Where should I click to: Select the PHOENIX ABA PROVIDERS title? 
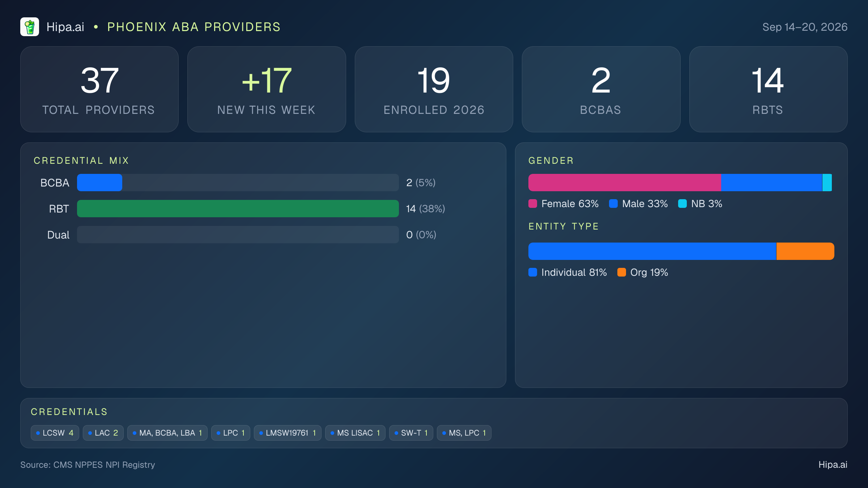[x=194, y=27]
